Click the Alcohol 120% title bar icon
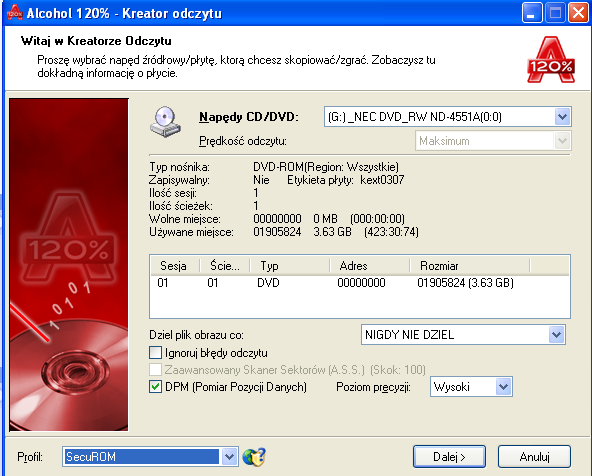 pyautogui.click(x=15, y=12)
